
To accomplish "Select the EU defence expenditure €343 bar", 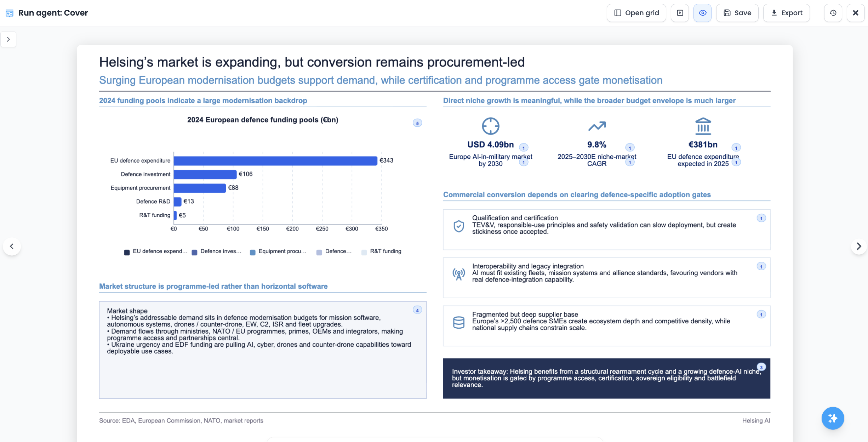I will 275,161.
